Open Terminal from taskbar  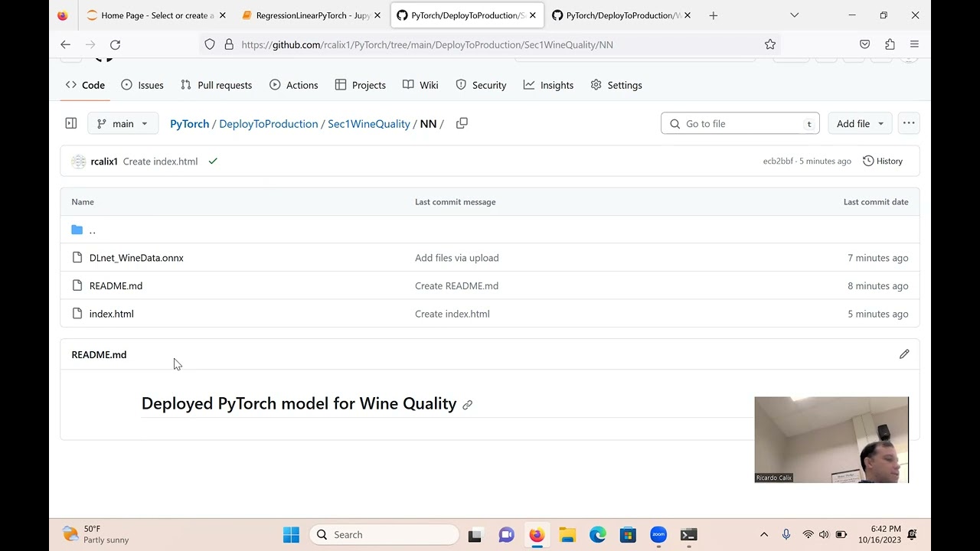click(x=689, y=535)
